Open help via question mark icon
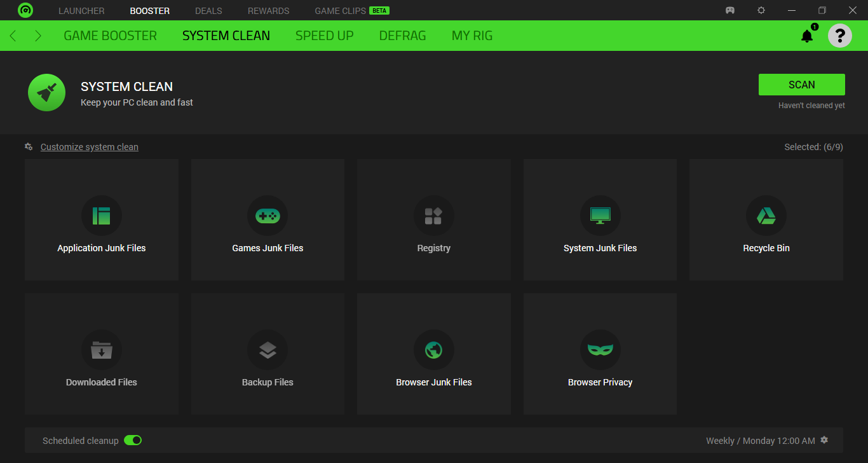 coord(839,36)
